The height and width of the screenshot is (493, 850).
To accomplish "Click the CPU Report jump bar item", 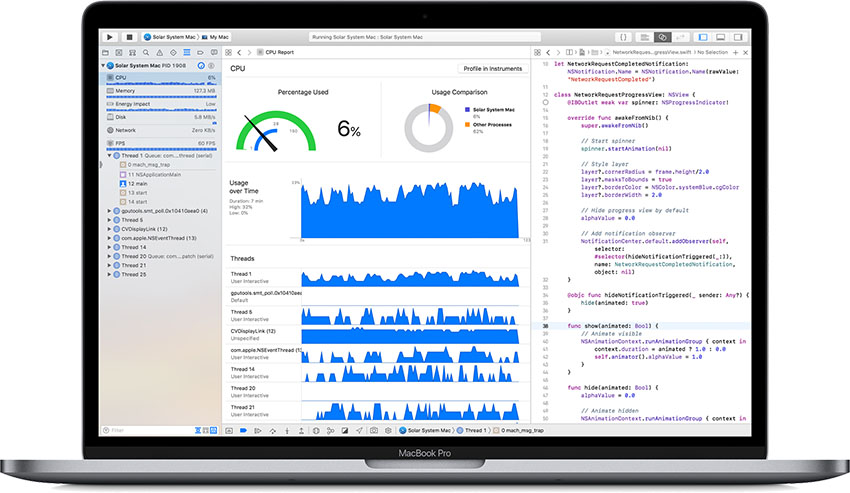I will click(275, 53).
